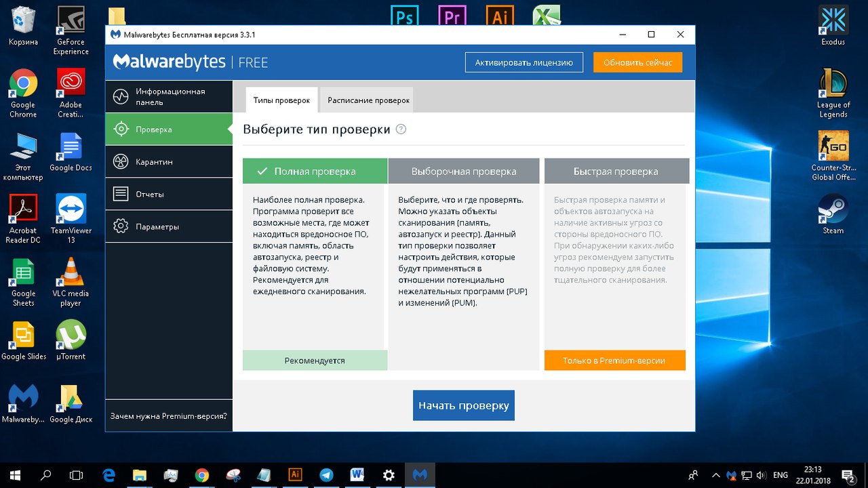This screenshot has height=488, width=868.
Task: Show hidden system tray icons
Action: click(716, 475)
